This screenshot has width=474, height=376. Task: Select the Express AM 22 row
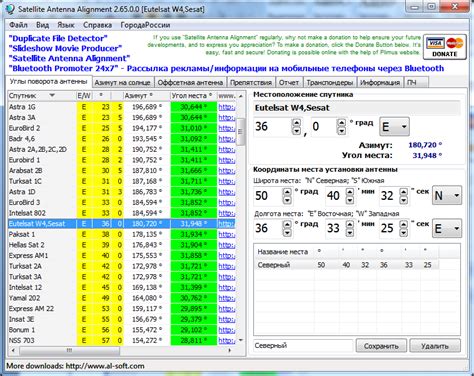click(x=121, y=309)
